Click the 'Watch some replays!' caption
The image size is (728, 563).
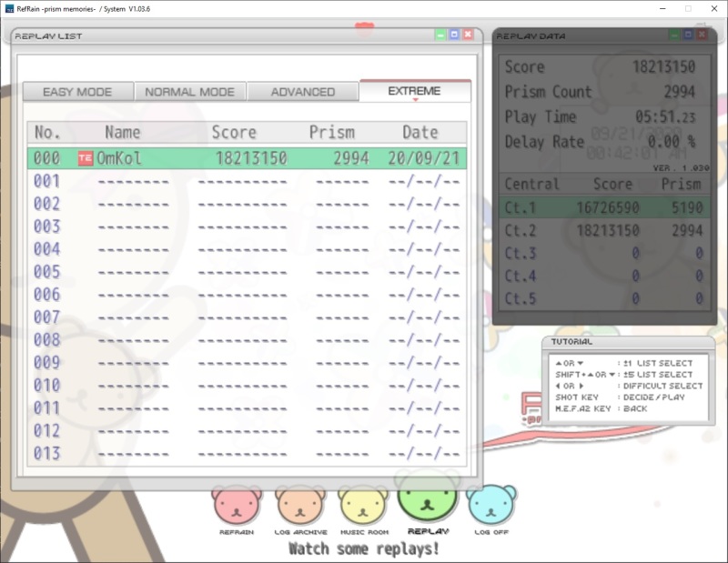pos(363,548)
